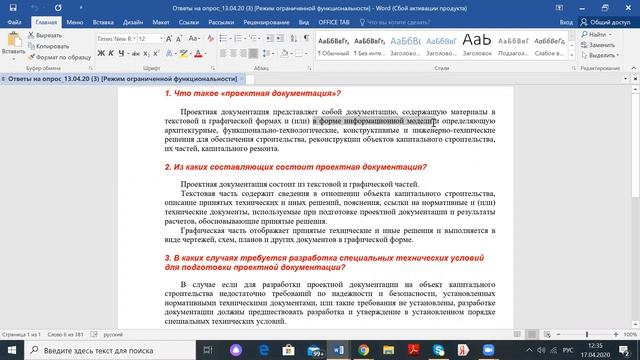Viewport: 640px width, 360px height.
Task: Click the Undo arrow in the quick access toolbar
Action: 34,8
